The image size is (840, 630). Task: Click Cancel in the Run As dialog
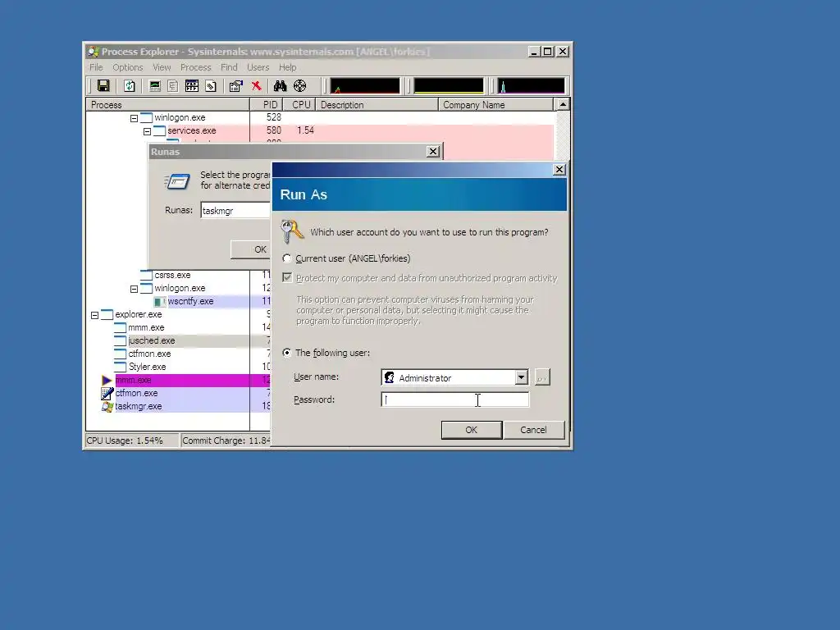tap(533, 430)
